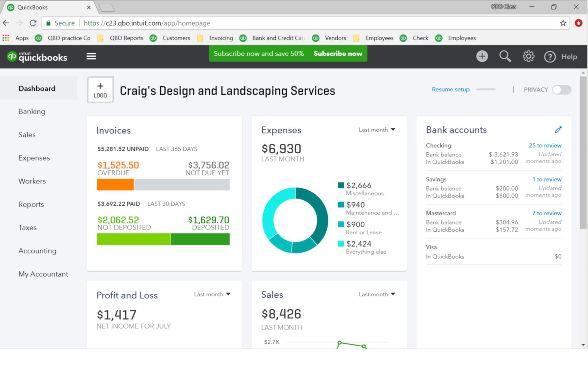Click the browser address bar URL
The image size is (588, 383).
point(147,23)
